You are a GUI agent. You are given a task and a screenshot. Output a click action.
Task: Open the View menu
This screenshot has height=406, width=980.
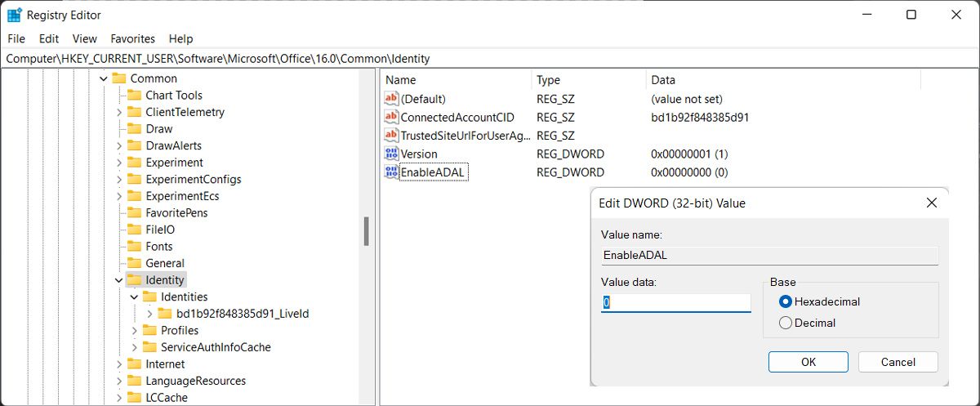tap(85, 38)
